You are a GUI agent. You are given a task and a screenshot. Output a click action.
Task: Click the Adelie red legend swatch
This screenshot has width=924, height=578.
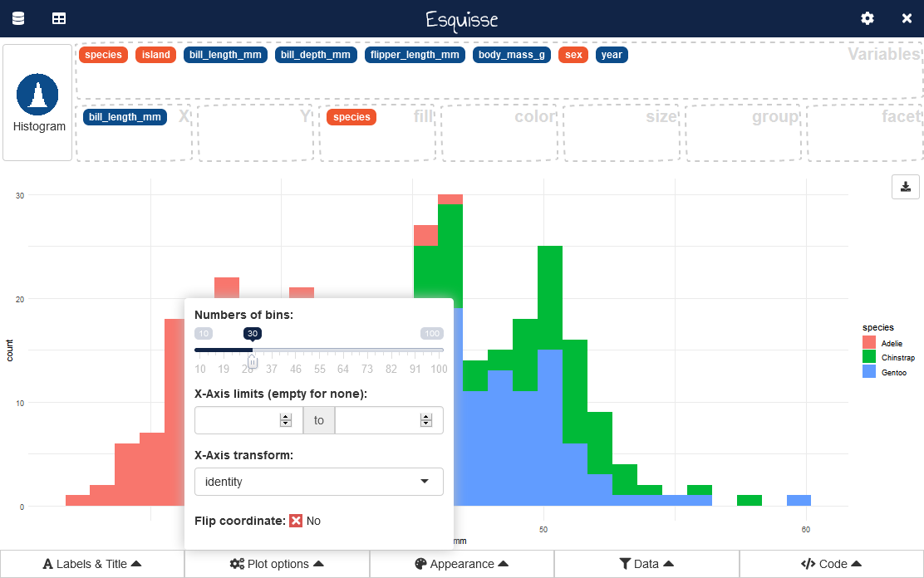[869, 342]
